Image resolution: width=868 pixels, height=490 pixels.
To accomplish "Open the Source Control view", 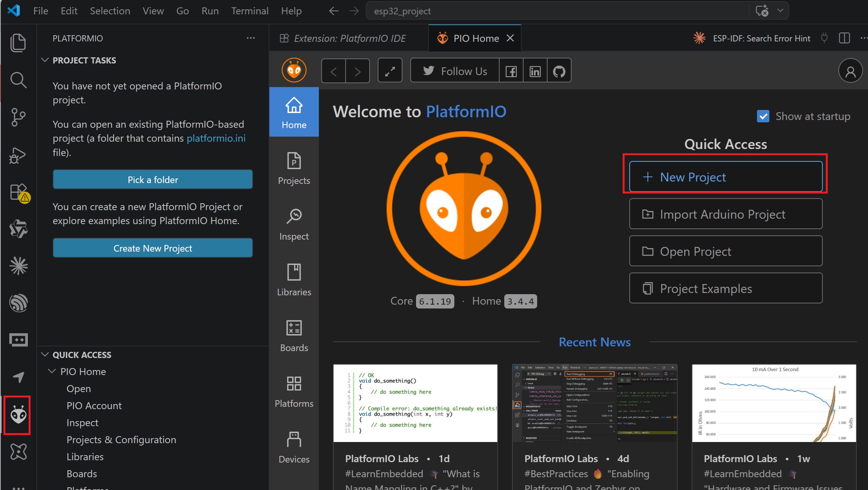I will click(x=18, y=117).
